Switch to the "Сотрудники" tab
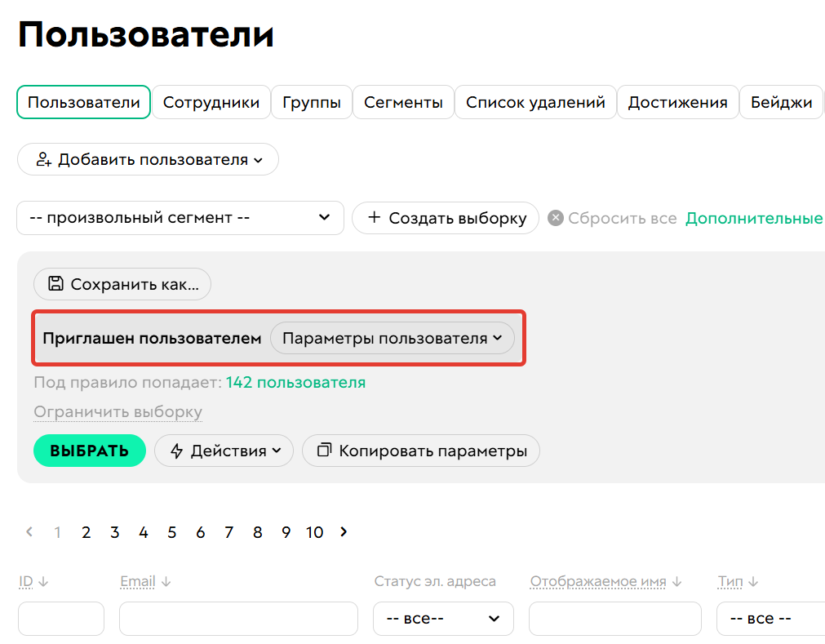 [x=211, y=102]
